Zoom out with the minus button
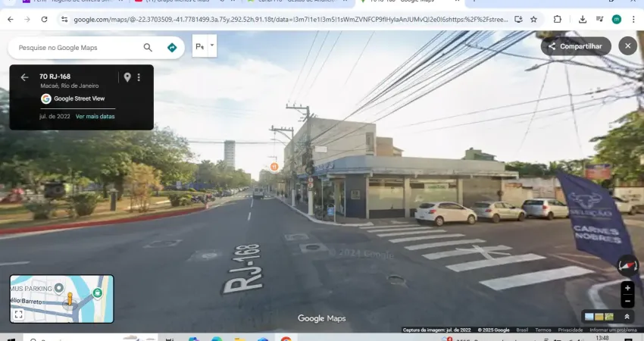The width and height of the screenshot is (644, 341). point(627,301)
